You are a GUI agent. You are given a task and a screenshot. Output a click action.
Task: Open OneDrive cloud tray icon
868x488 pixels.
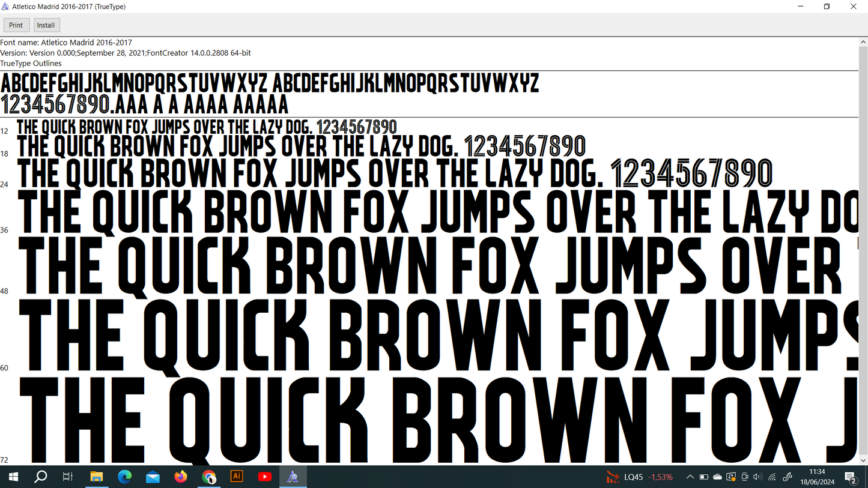(x=717, y=477)
